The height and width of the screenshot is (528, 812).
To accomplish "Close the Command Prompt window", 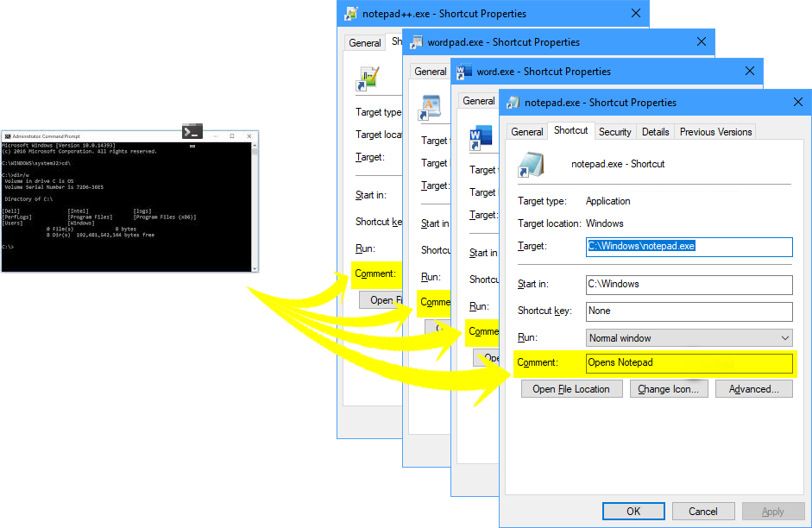I will pos(249,136).
